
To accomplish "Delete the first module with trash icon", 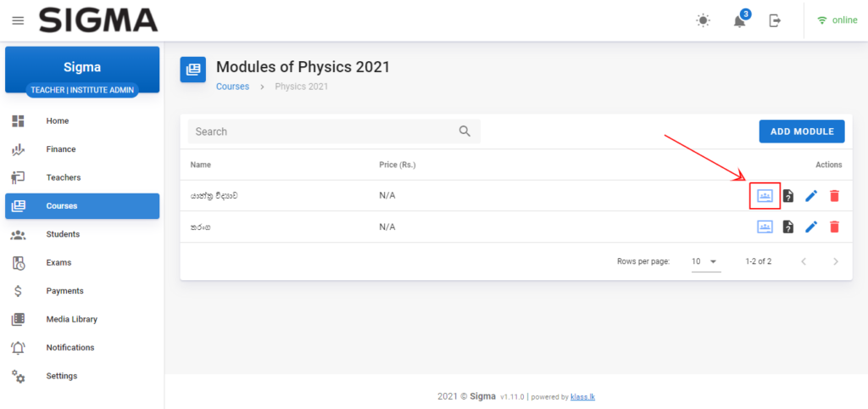I will click(x=834, y=196).
